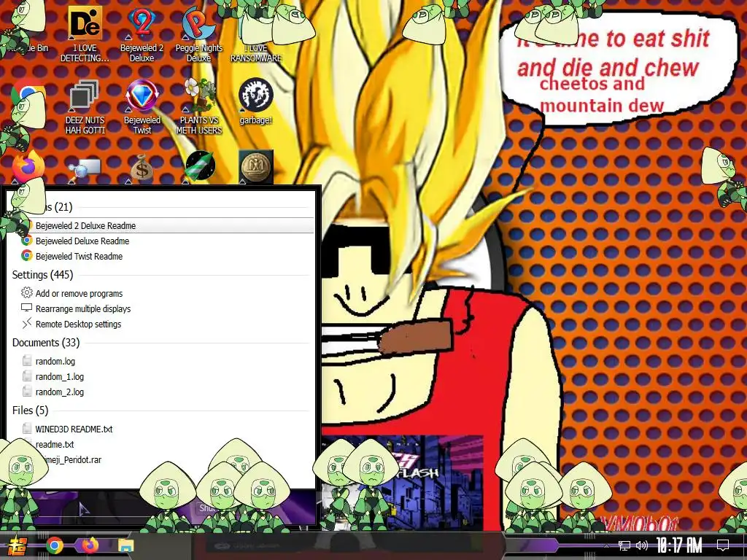Launch the Bejeweled Twist desktop icon
747x560 pixels.
pos(142,107)
